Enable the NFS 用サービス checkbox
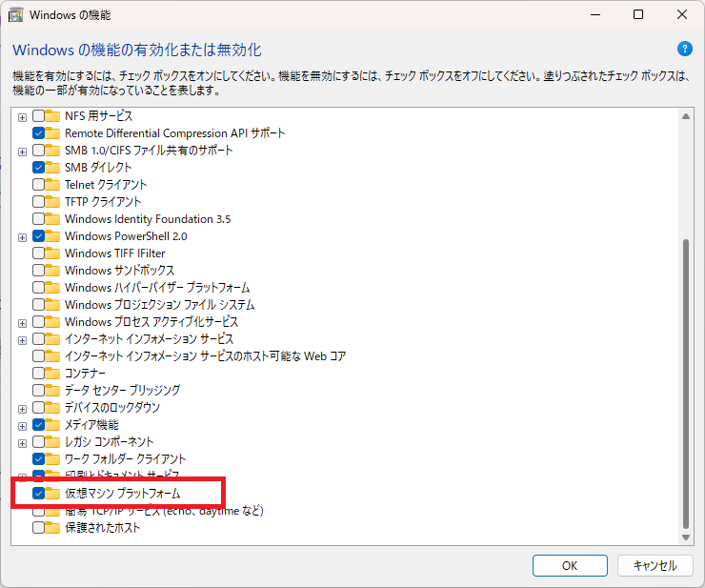The image size is (705, 588). coord(38,116)
